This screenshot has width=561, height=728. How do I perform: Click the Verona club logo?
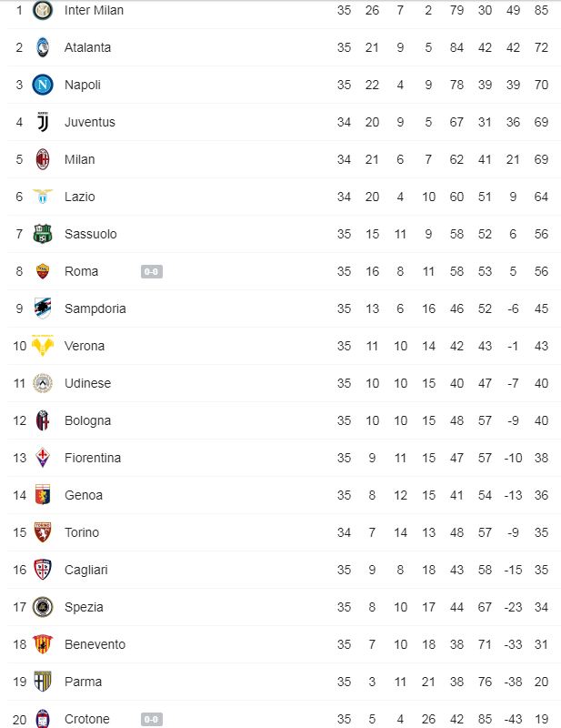tap(43, 346)
